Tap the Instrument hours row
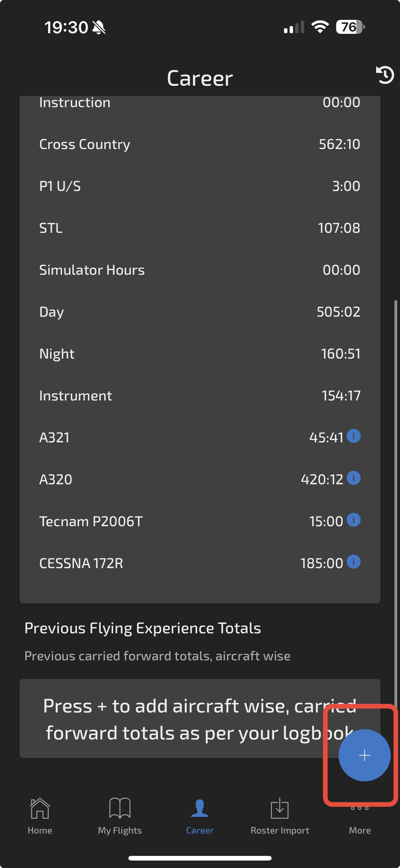 click(200, 396)
